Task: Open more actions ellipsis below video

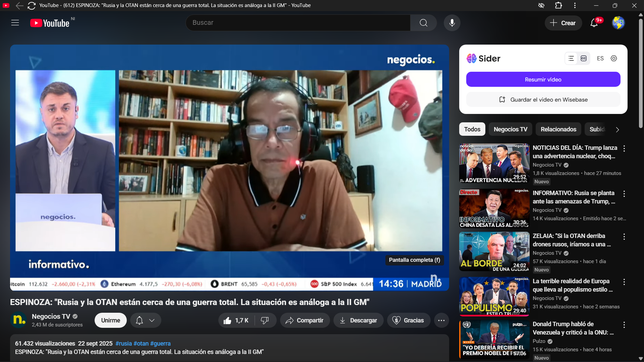Action: [441, 320]
